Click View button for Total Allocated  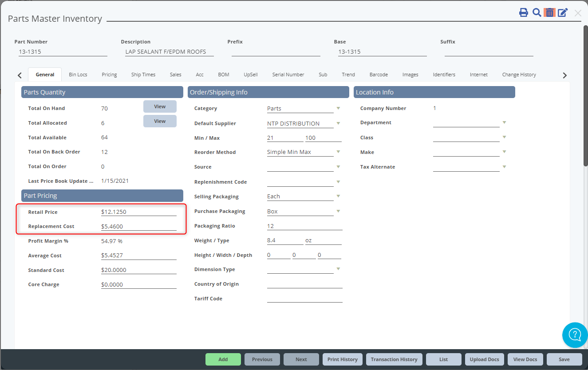(x=160, y=121)
